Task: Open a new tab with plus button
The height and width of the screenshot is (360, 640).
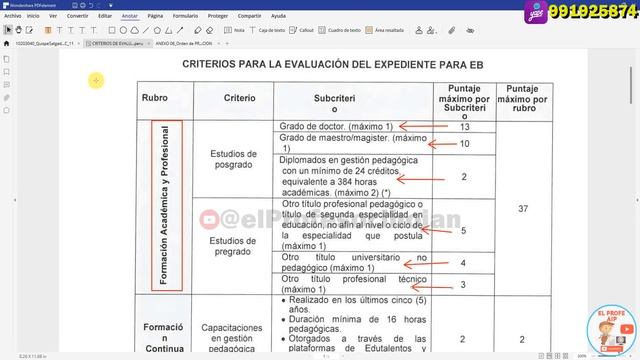Action: pyautogui.click(x=227, y=43)
